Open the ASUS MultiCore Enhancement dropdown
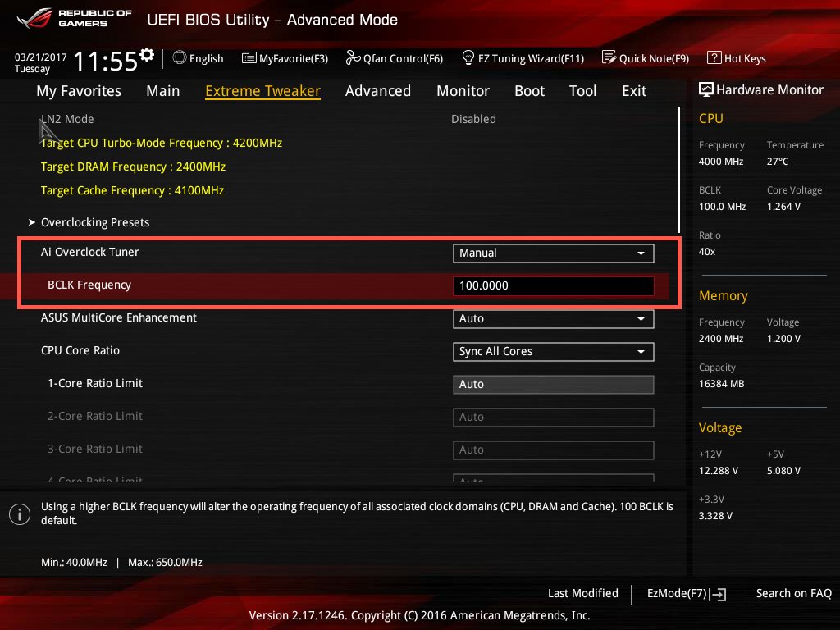Viewport: 840px width, 630px height. 554,319
